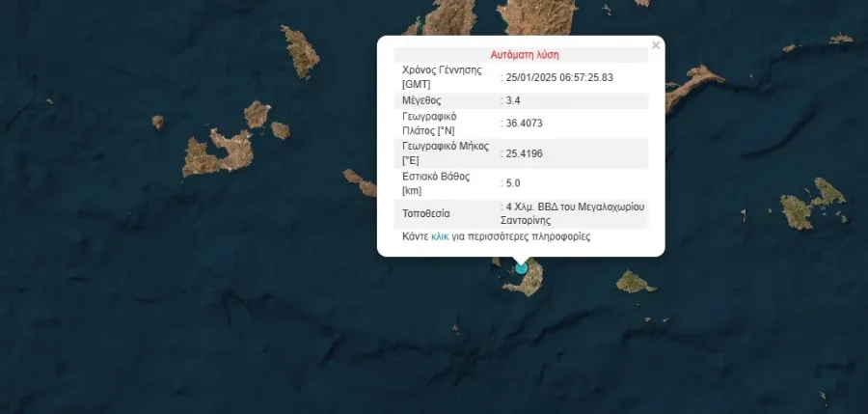Click the 'Γεωγραφικό Μήκος [°E]' label

pyautogui.click(x=446, y=153)
